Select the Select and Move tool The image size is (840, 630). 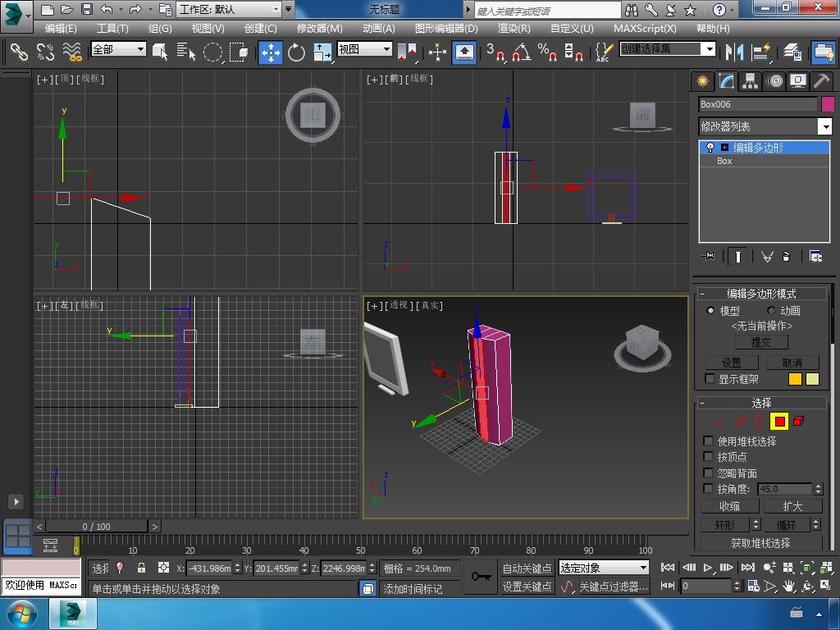[271, 52]
